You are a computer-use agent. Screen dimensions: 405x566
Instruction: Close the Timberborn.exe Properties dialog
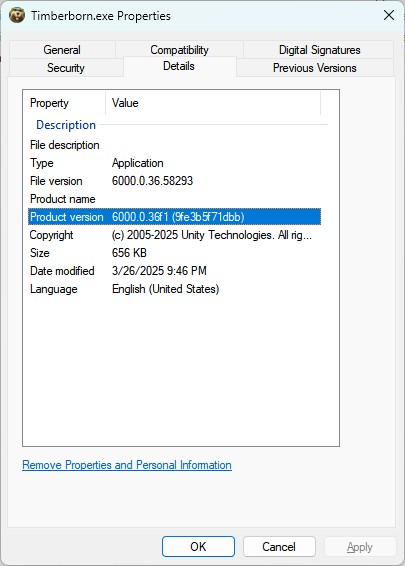389,15
